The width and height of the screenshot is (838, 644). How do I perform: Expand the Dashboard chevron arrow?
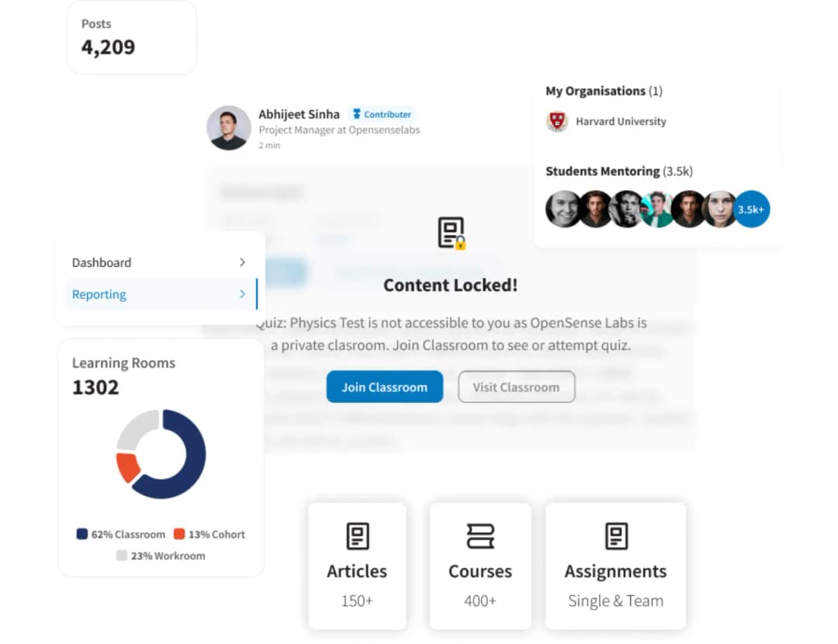pos(242,262)
